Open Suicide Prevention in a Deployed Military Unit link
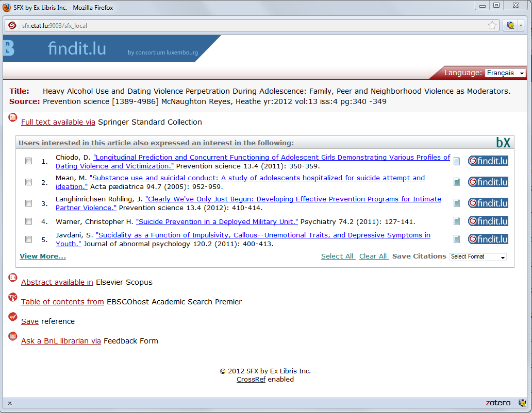 (x=217, y=221)
